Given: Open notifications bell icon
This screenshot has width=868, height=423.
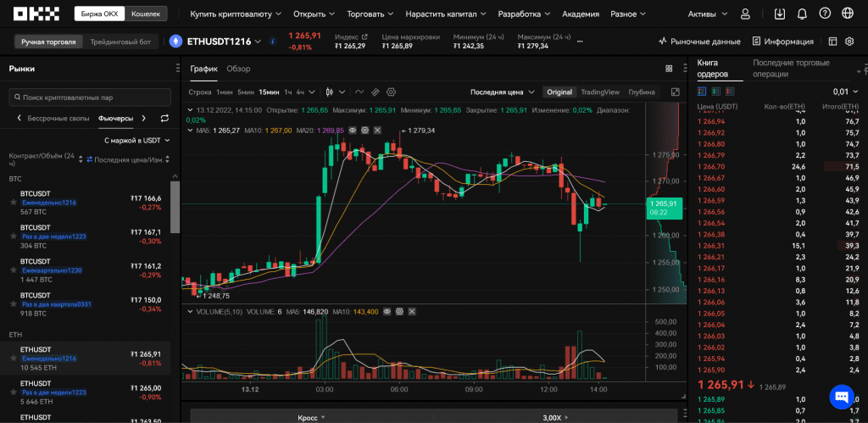Looking at the screenshot, I should tap(802, 14).
